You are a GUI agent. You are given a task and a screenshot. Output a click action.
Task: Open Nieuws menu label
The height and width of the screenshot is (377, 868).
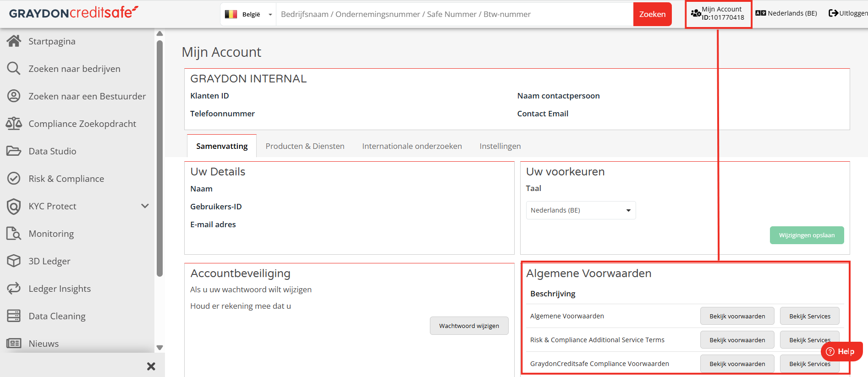(x=44, y=344)
